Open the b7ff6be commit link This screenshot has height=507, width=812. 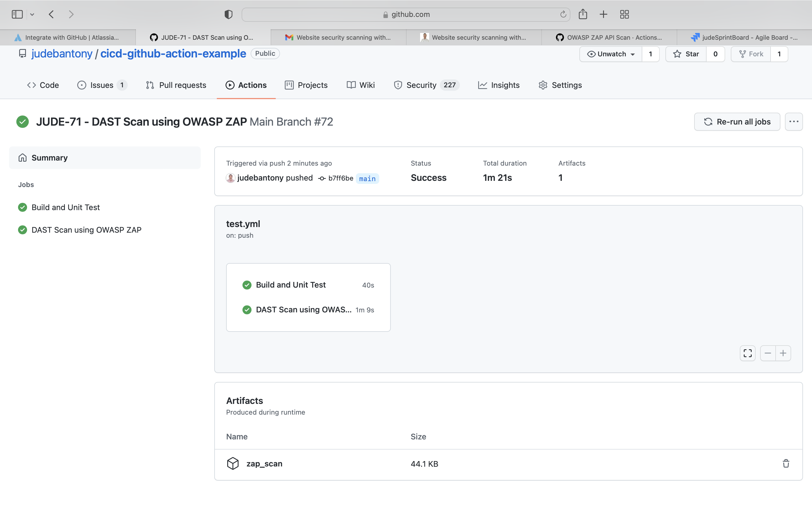tap(340, 178)
